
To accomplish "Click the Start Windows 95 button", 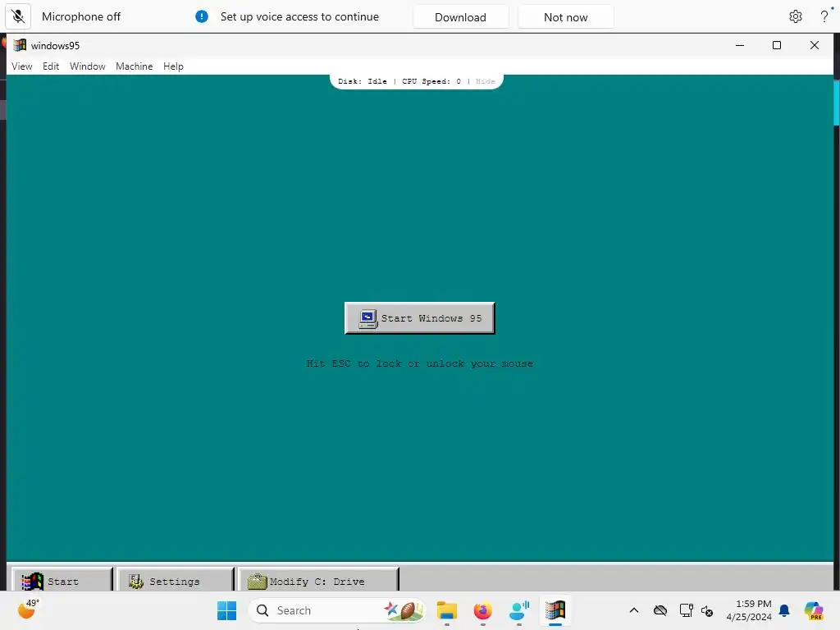I will (419, 318).
